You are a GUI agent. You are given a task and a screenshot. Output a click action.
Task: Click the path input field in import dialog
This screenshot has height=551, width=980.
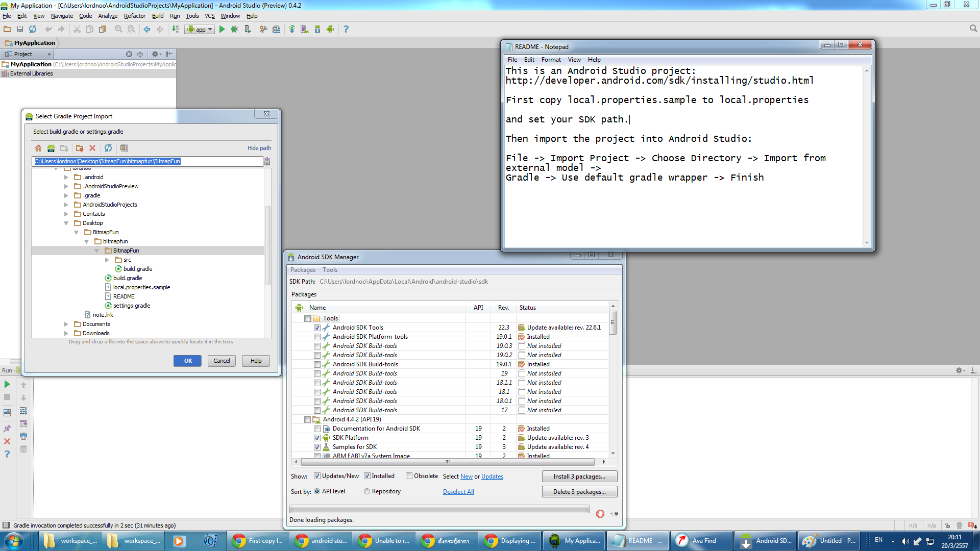tap(147, 161)
